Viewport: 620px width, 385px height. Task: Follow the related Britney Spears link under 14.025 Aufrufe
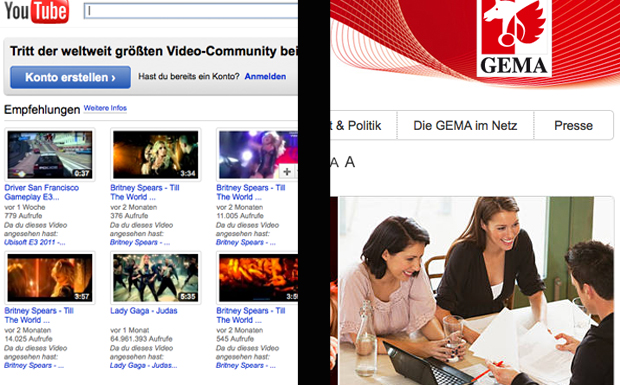coord(34,365)
